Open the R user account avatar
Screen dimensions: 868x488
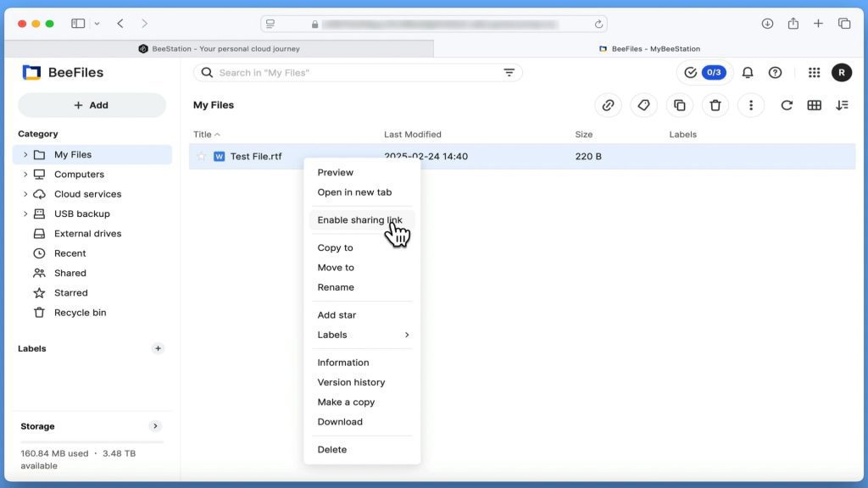[842, 73]
